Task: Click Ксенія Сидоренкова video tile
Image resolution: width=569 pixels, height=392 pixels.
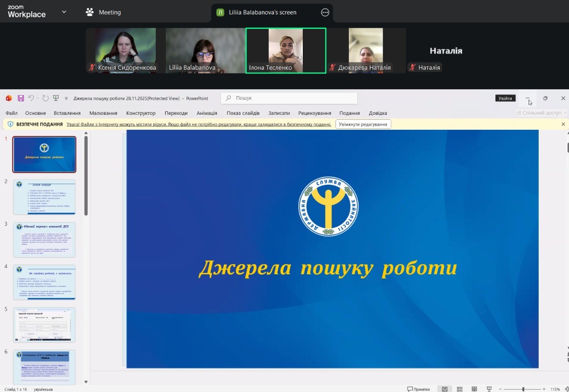Action: pos(125,50)
